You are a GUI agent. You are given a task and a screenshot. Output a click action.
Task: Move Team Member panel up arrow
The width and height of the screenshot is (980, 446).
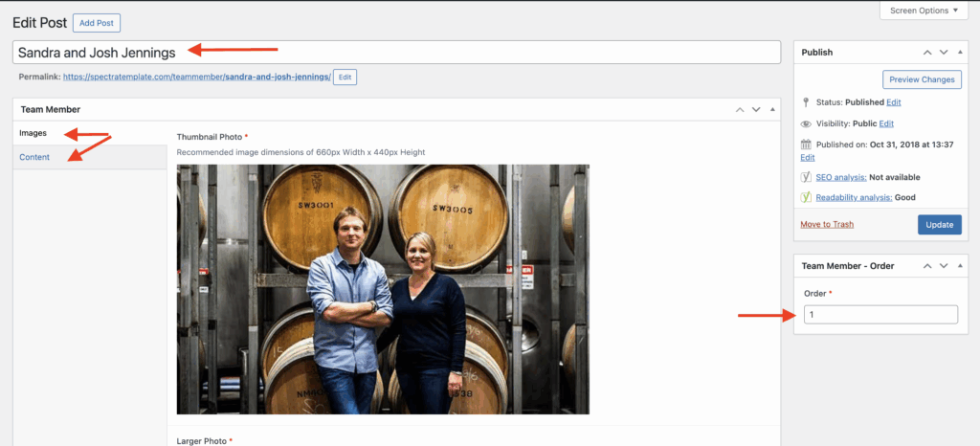pyautogui.click(x=739, y=110)
